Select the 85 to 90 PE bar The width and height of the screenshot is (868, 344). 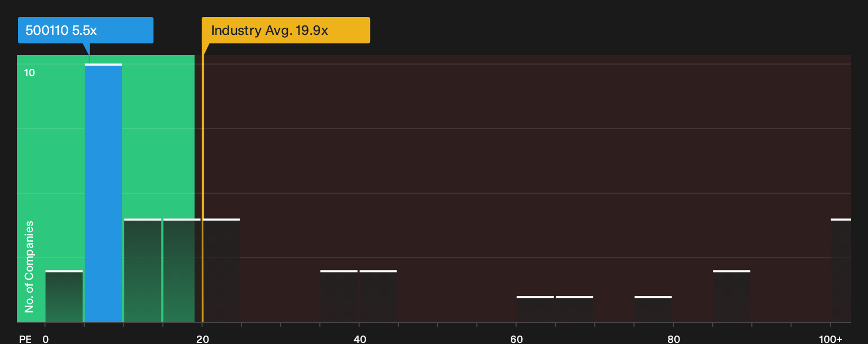[x=731, y=296]
